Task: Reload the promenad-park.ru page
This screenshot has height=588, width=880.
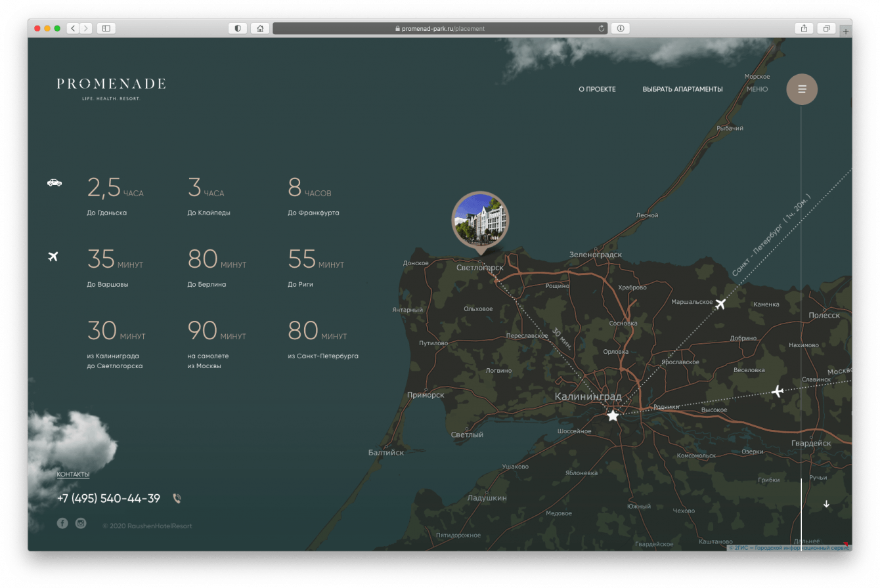Action: pyautogui.click(x=601, y=29)
